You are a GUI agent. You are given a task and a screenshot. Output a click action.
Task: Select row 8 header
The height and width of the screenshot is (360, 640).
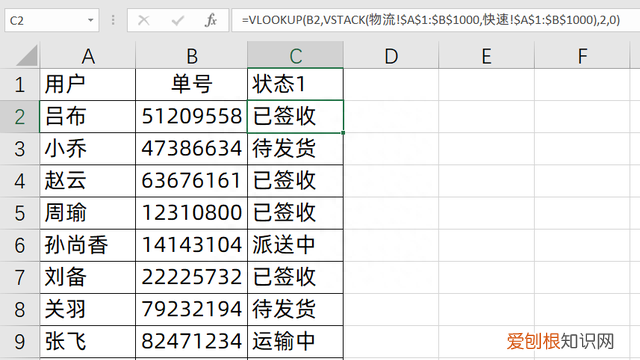pos(20,309)
